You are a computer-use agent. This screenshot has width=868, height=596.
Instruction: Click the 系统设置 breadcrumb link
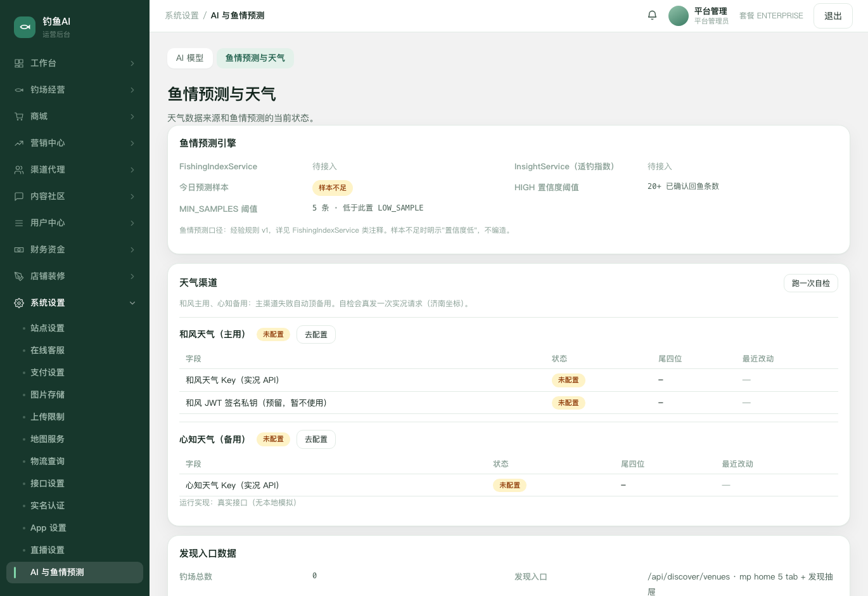[x=182, y=16]
